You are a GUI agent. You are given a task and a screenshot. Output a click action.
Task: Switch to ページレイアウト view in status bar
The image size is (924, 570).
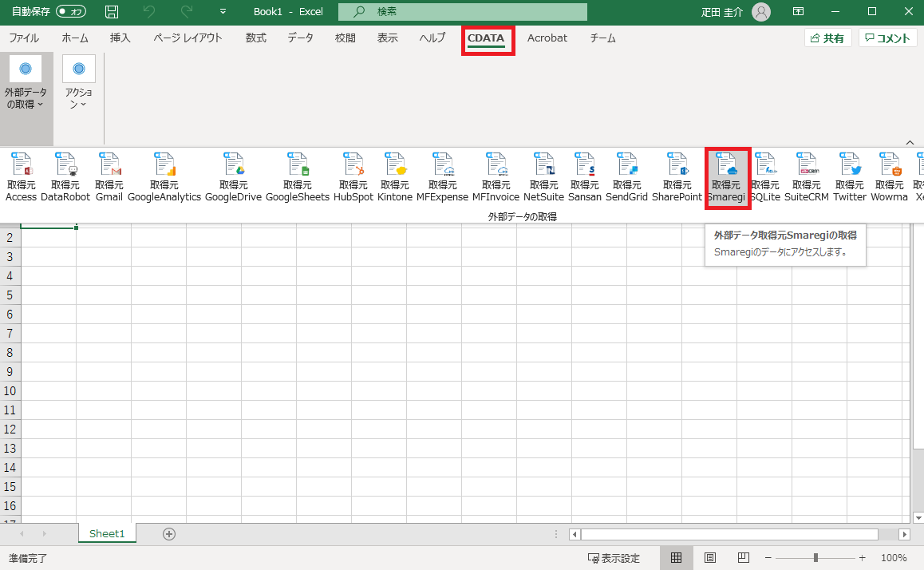tap(709, 557)
